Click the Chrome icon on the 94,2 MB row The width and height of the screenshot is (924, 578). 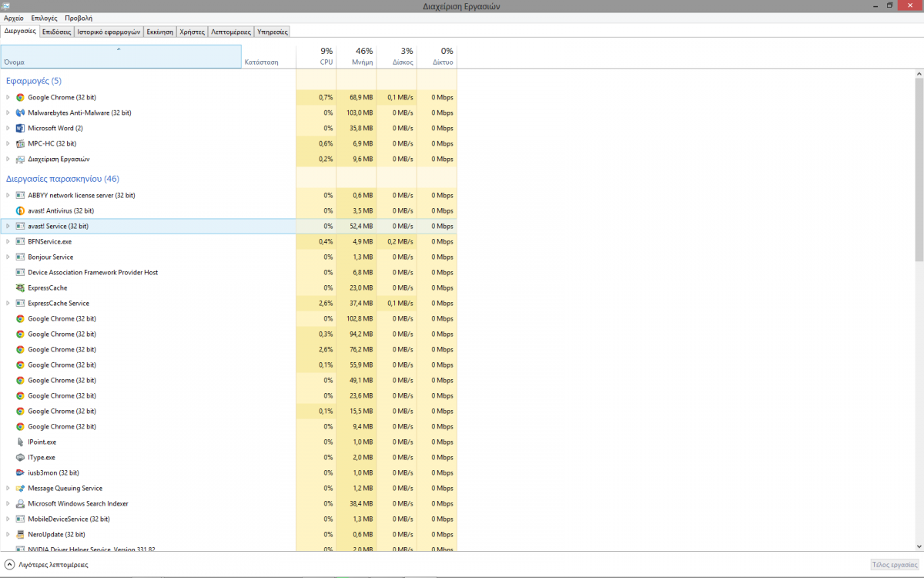tap(20, 334)
